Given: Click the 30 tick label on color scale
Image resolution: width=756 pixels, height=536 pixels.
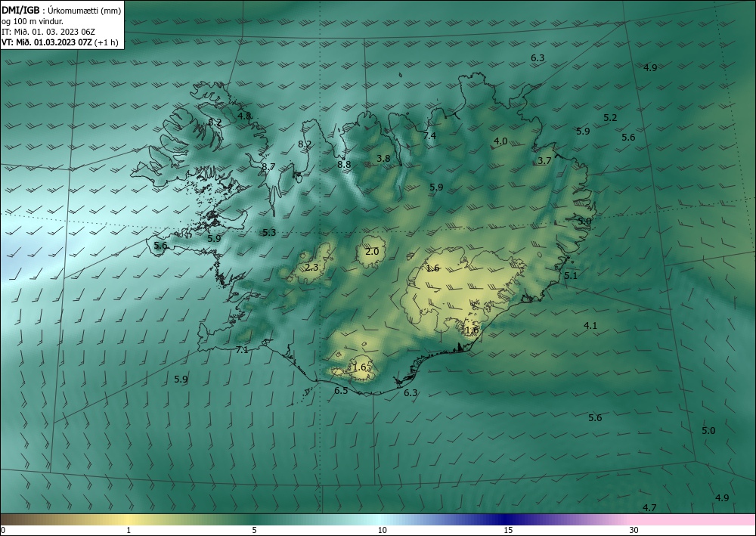Looking at the screenshot, I should coord(634,531).
